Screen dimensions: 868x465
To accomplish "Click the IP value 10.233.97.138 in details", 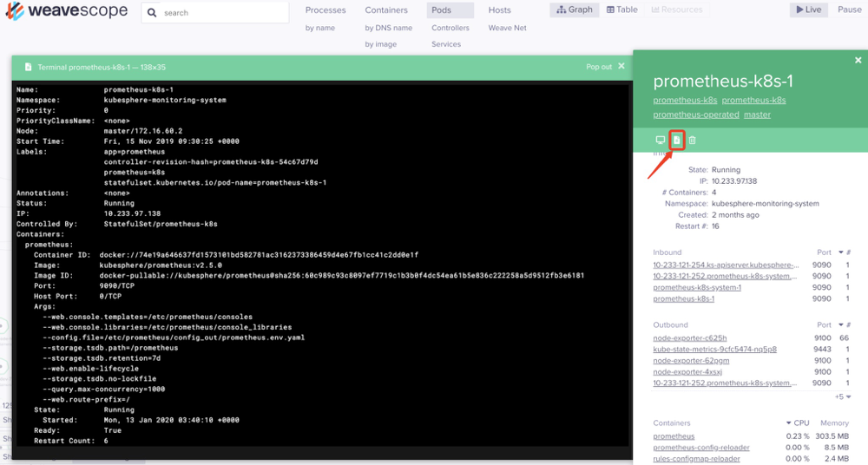I will tap(734, 181).
